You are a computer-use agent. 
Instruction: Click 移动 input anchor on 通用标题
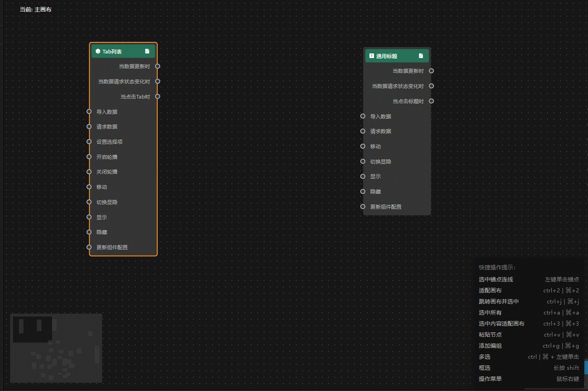tap(363, 146)
